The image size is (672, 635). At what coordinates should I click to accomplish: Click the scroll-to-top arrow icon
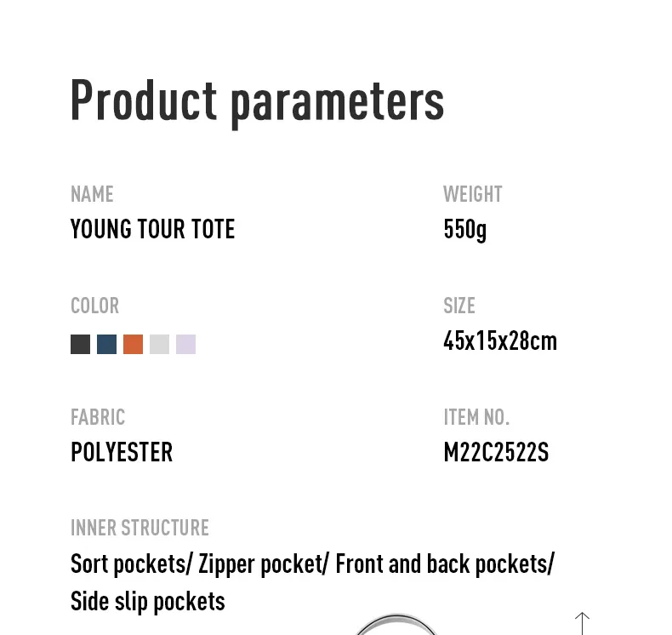[582, 623]
